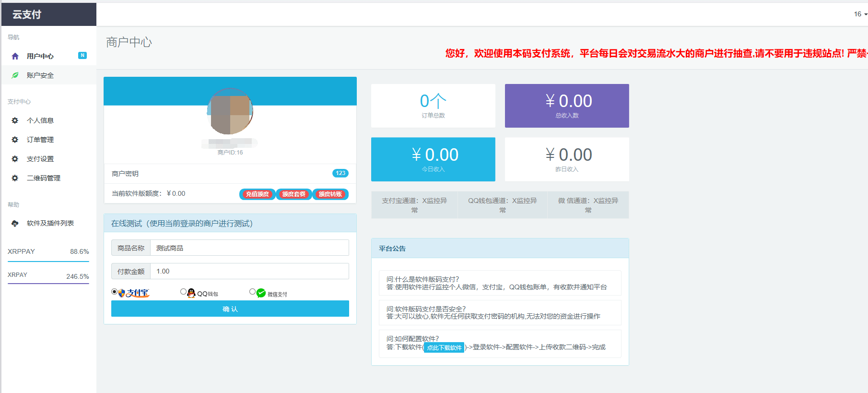This screenshot has width=868, height=393.
Task: Click the 问:软件版码支付是否安全 announcement
Action: pyautogui.click(x=500, y=312)
